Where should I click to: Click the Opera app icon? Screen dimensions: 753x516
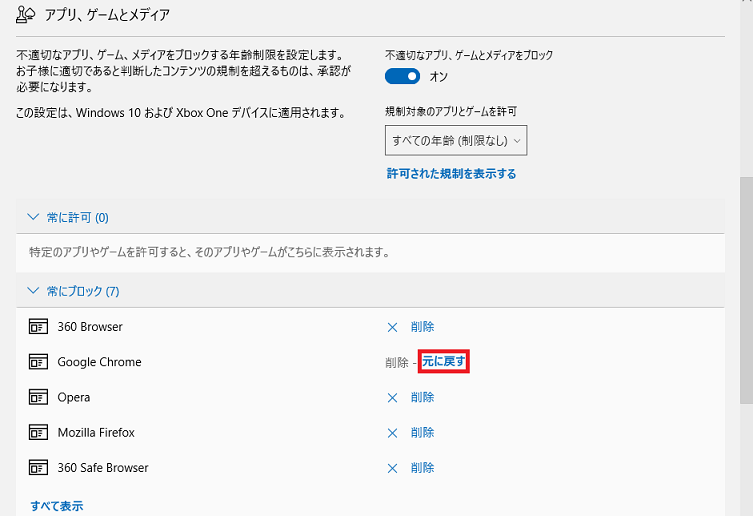[x=38, y=397]
